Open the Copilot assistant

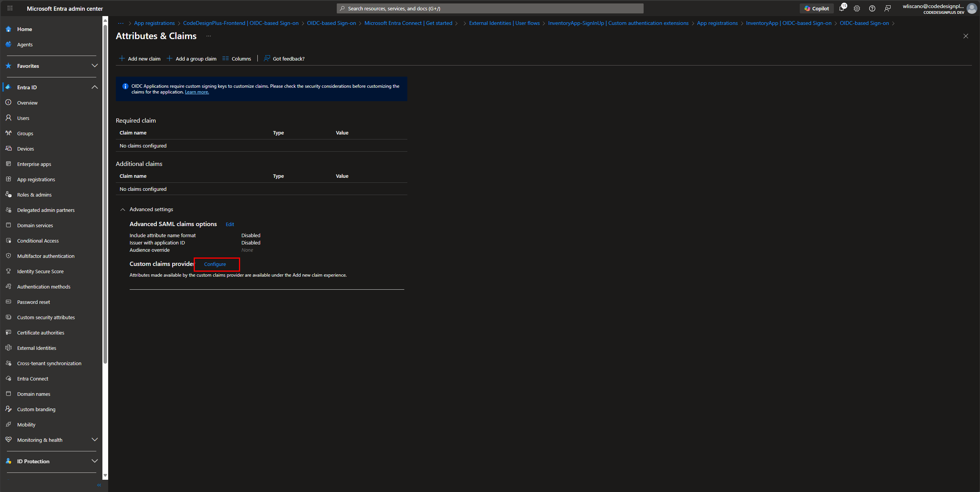[x=817, y=8]
